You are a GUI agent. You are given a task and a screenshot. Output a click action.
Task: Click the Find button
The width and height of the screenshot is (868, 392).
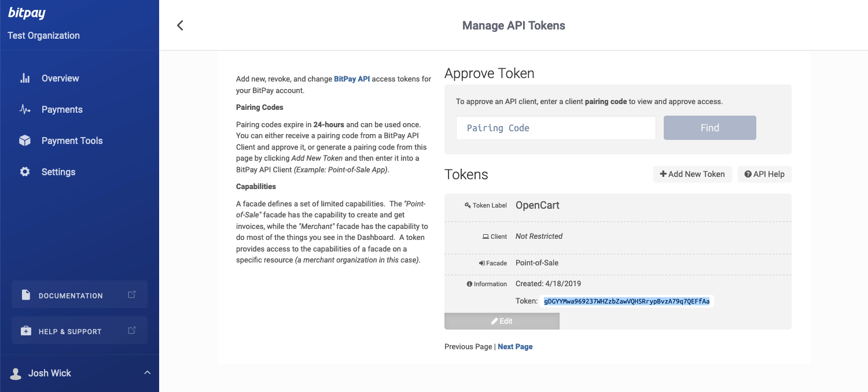click(710, 128)
